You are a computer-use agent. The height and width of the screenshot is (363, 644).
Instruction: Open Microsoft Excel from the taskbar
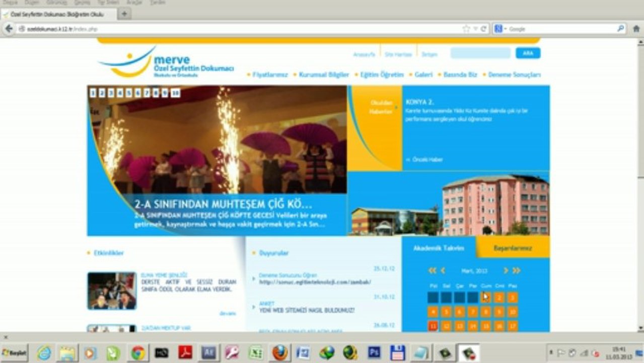click(256, 353)
